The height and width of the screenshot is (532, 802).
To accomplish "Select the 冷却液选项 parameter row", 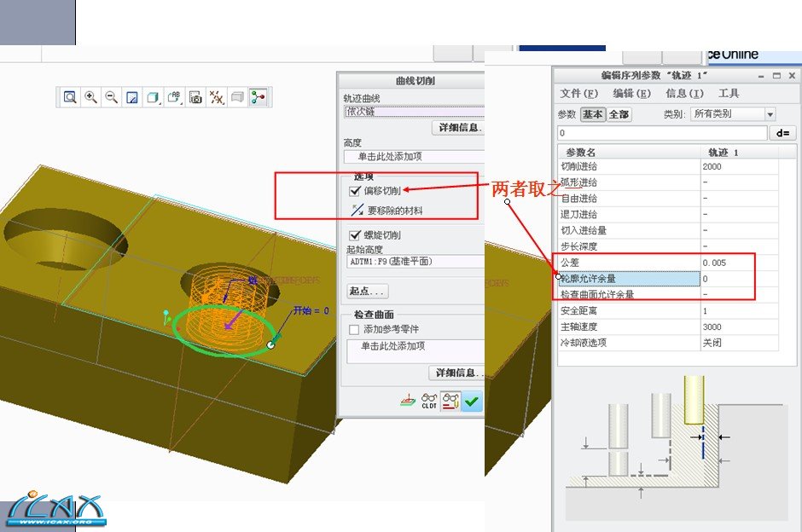I will point(668,343).
